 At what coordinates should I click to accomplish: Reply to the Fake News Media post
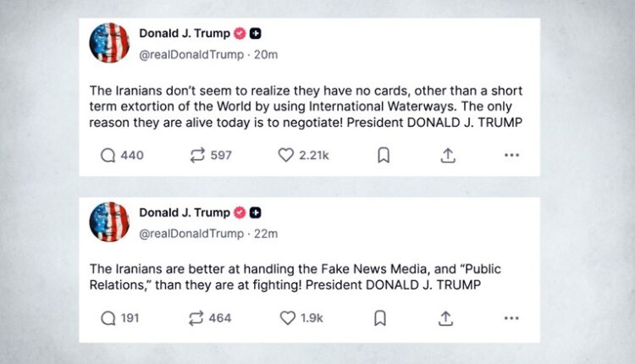108,318
